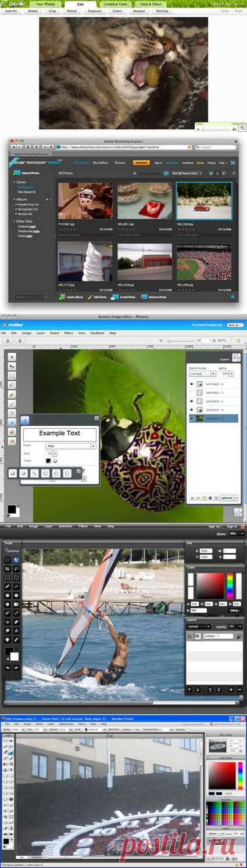Viewport: 247px width, 868px height.
Task: Collapse the Library section in Photoshop Express
Action: tap(16, 182)
